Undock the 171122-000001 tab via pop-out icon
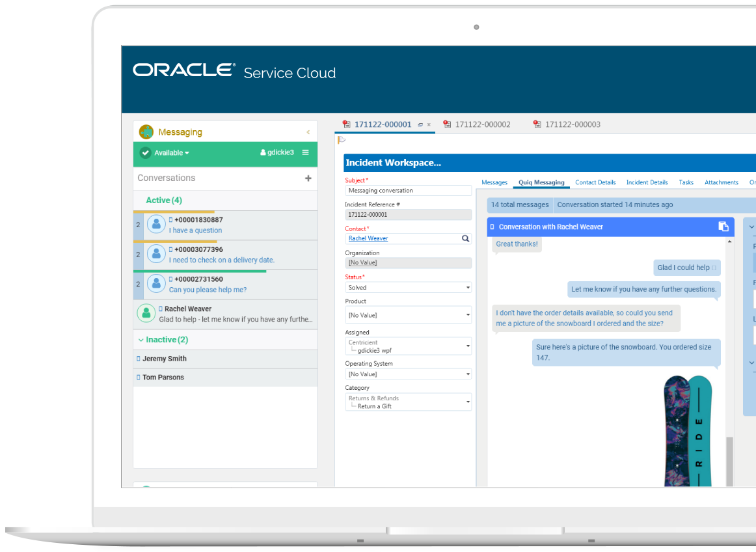Viewport: 756px width, 552px height. tap(420, 124)
